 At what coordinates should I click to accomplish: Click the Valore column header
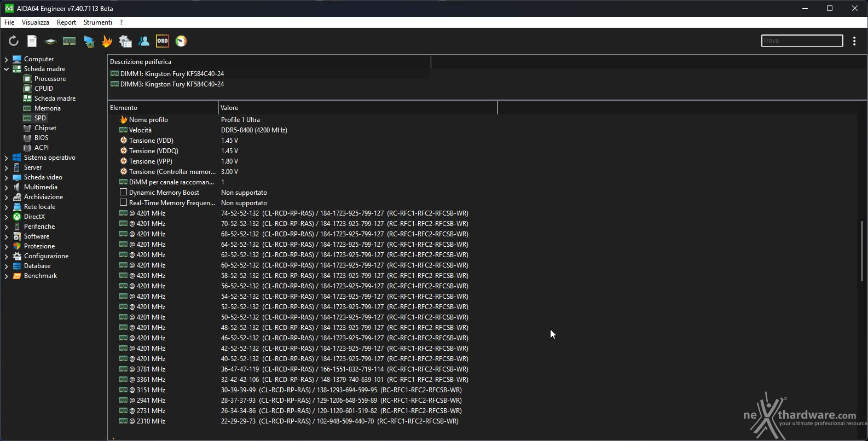[x=357, y=108]
